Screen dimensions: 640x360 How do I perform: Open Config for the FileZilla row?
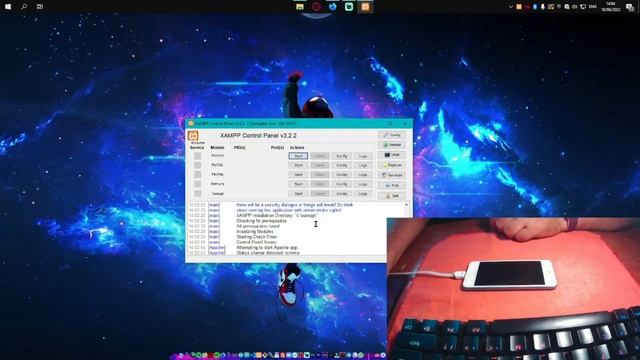pyautogui.click(x=342, y=175)
